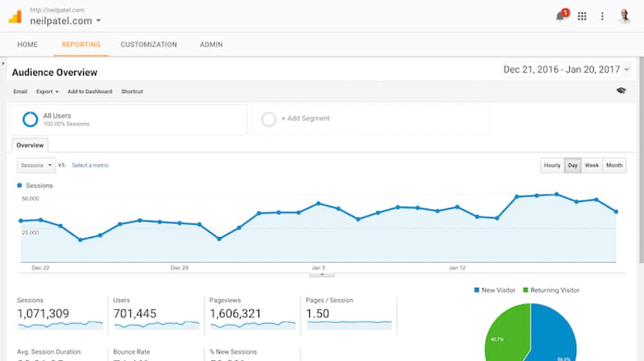Open the notifications bell

560,17
